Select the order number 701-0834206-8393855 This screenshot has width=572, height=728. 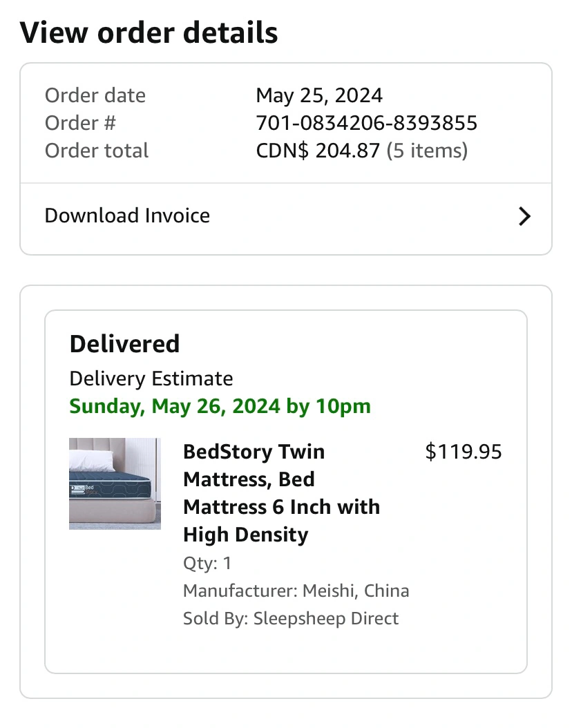pyautogui.click(x=366, y=123)
